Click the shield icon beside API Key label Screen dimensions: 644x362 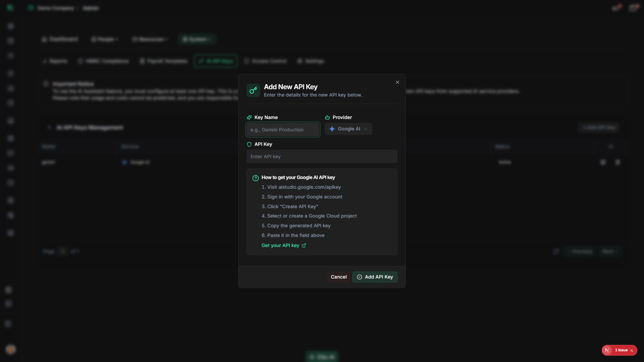[x=249, y=144]
